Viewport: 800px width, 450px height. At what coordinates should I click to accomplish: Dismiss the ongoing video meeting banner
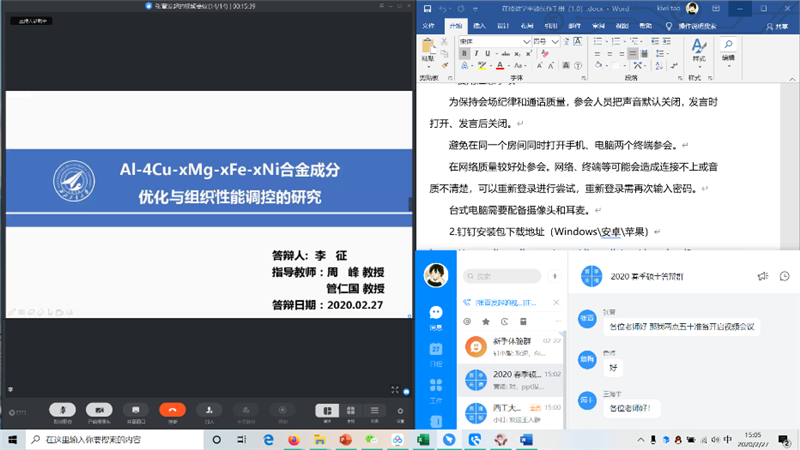coord(556,303)
